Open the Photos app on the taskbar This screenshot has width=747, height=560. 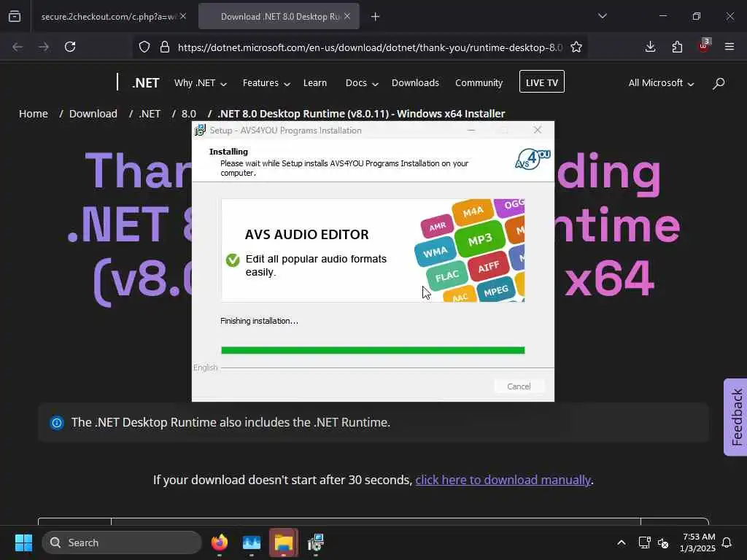click(252, 542)
